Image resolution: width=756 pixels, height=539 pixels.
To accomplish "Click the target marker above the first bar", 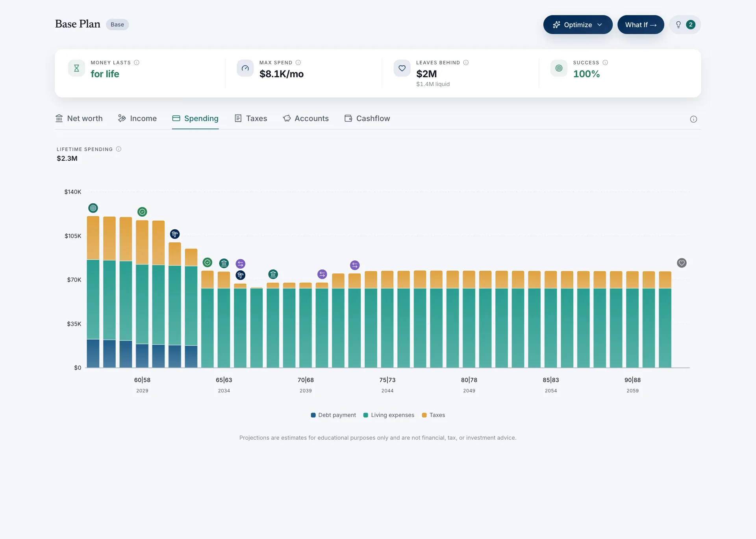I will 93,208.
